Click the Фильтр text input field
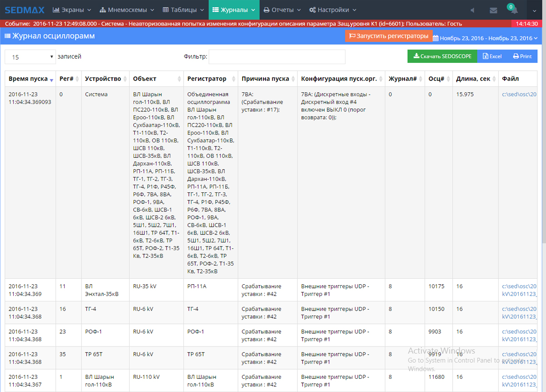Viewport: 546px width, 392px height. [x=277, y=57]
